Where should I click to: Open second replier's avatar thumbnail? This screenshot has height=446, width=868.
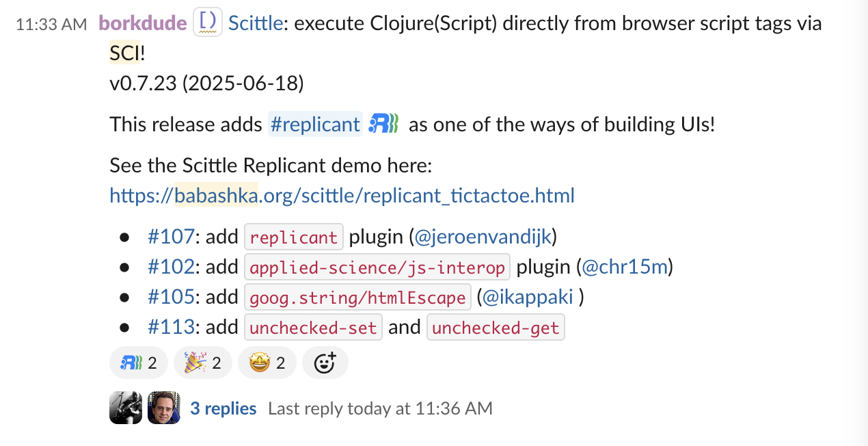click(x=164, y=408)
